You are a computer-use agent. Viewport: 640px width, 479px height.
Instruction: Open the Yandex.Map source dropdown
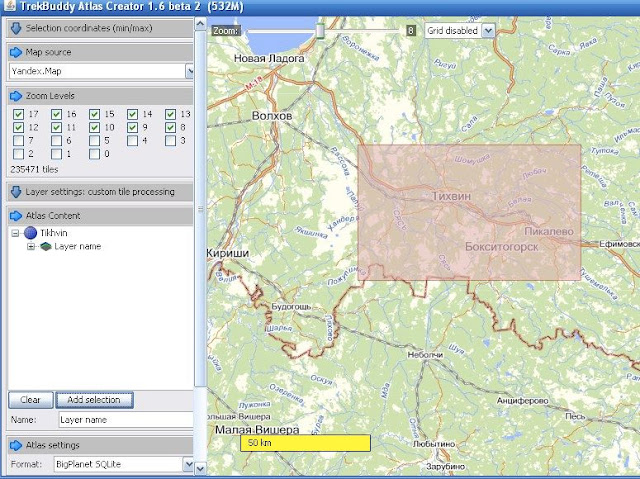pyautogui.click(x=189, y=71)
